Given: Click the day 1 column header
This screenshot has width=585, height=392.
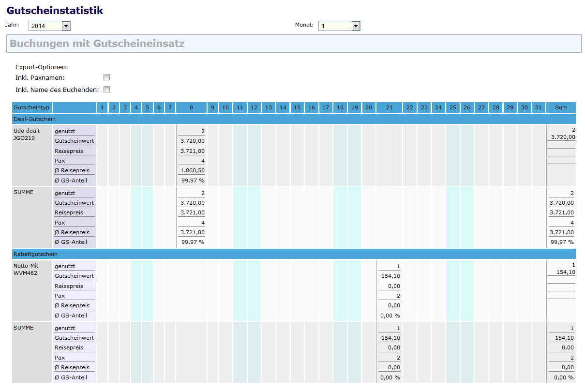Looking at the screenshot, I should tap(102, 107).
